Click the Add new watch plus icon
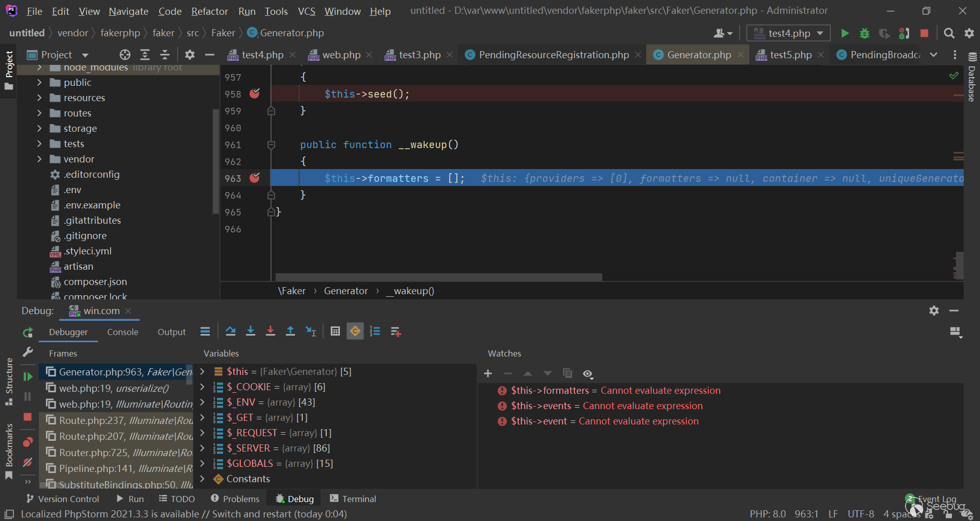Viewport: 980px width, 521px height. [x=488, y=374]
